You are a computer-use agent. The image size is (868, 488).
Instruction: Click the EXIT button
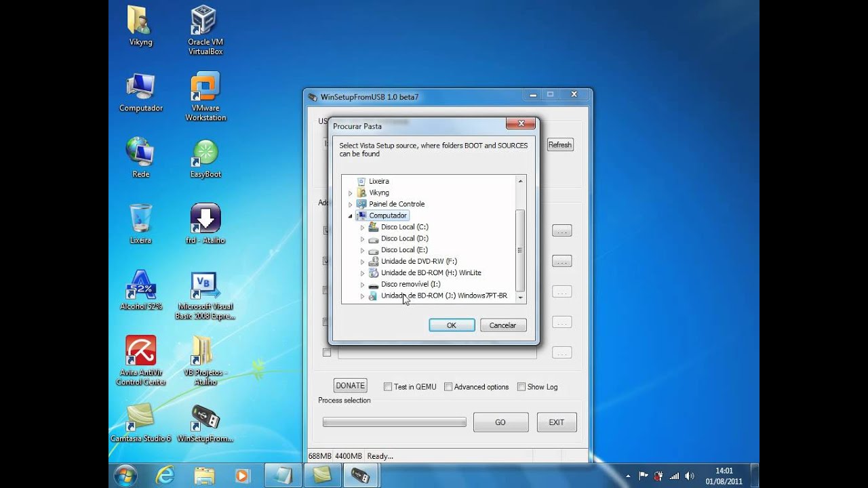[x=557, y=422]
